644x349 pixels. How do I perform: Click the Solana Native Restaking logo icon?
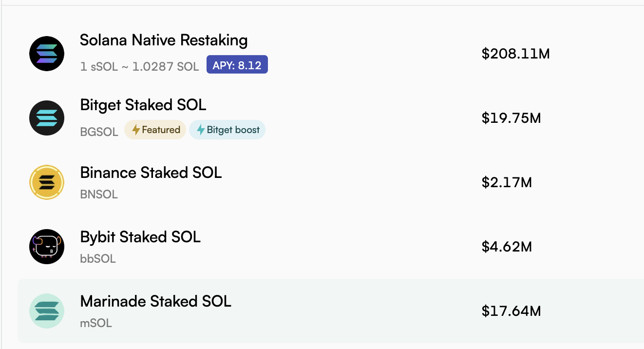[47, 54]
